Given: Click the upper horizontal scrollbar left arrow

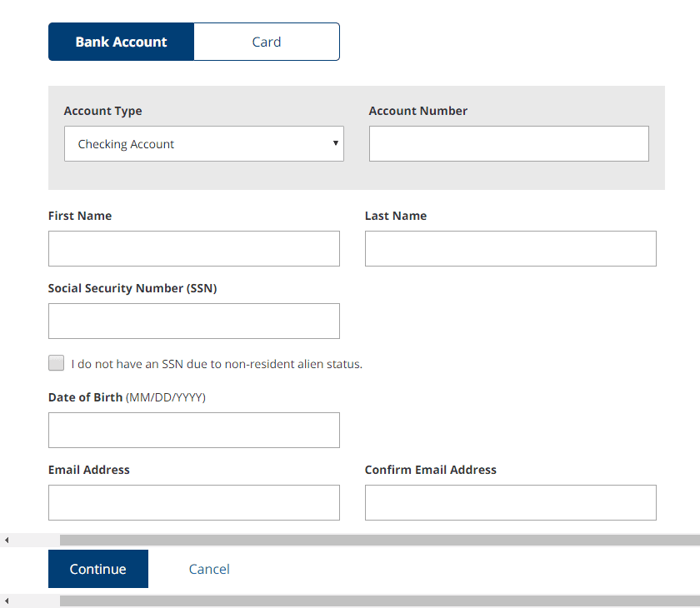Looking at the screenshot, I should pyautogui.click(x=7, y=541).
